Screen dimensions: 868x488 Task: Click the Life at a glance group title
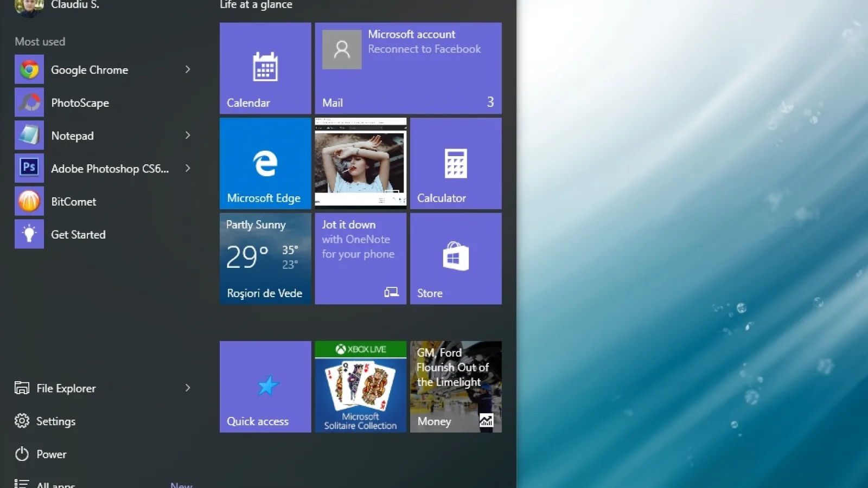coord(256,5)
